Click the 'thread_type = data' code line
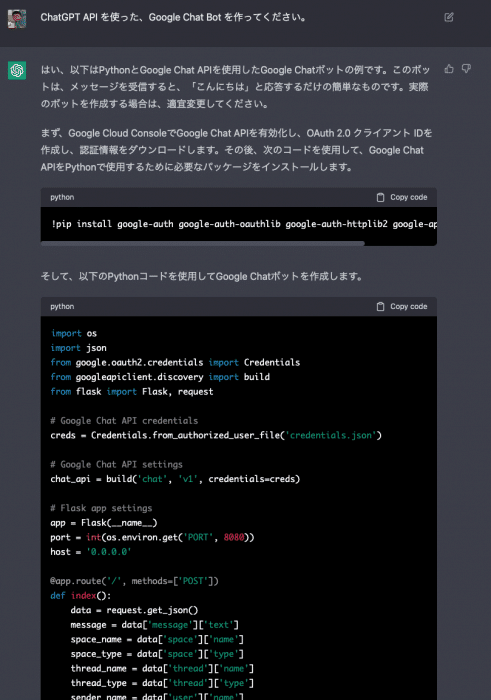Screen dimensions: 491x700 click(x=162, y=683)
